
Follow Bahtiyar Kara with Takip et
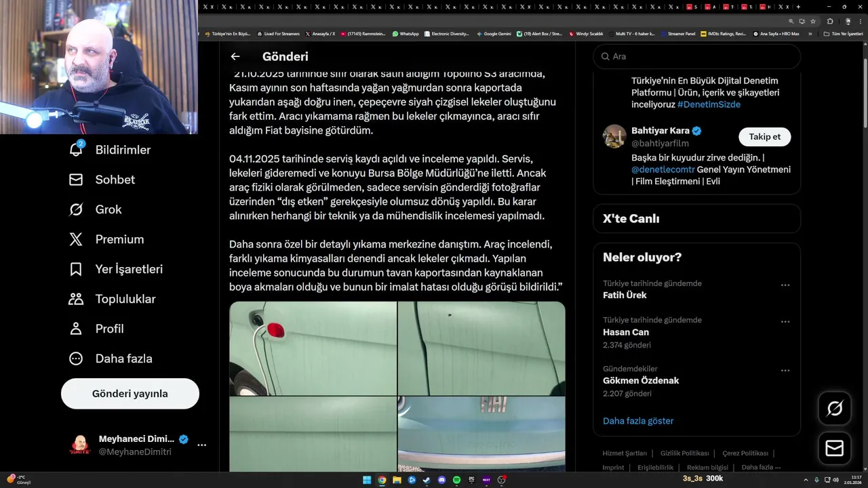pyautogui.click(x=764, y=137)
